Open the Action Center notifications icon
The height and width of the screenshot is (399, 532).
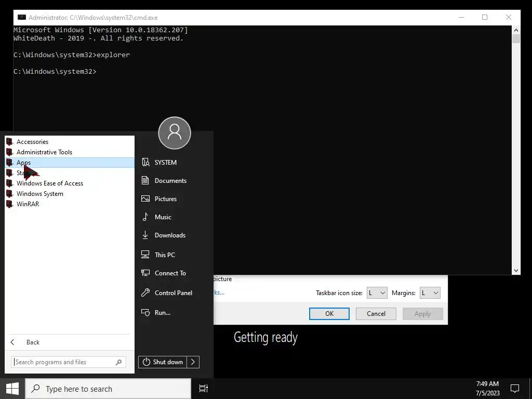pyautogui.click(x=515, y=389)
